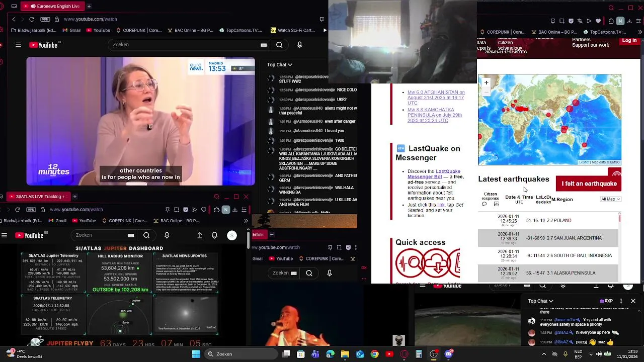
Task: Click the search magnifier in the 3I/ATLAS window
Action: [x=146, y=235]
